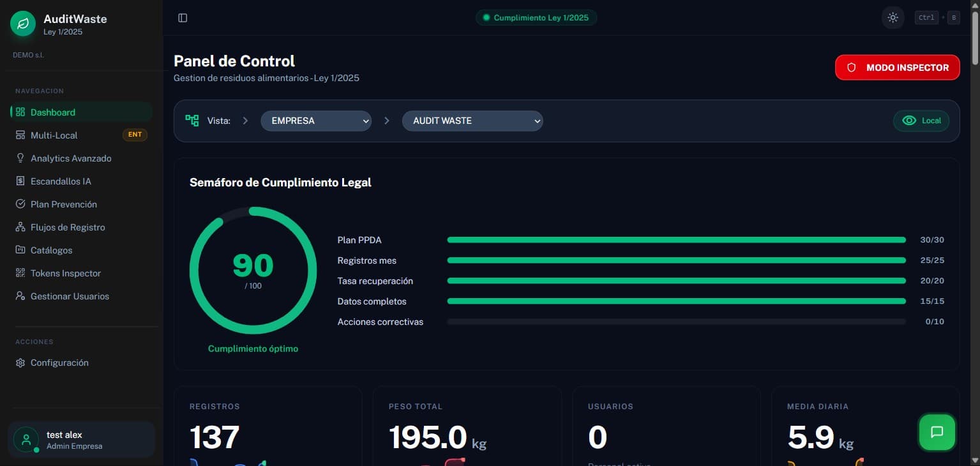Expand the Vista breadcrumb chevron
This screenshot has height=466, width=980.
[x=245, y=120]
